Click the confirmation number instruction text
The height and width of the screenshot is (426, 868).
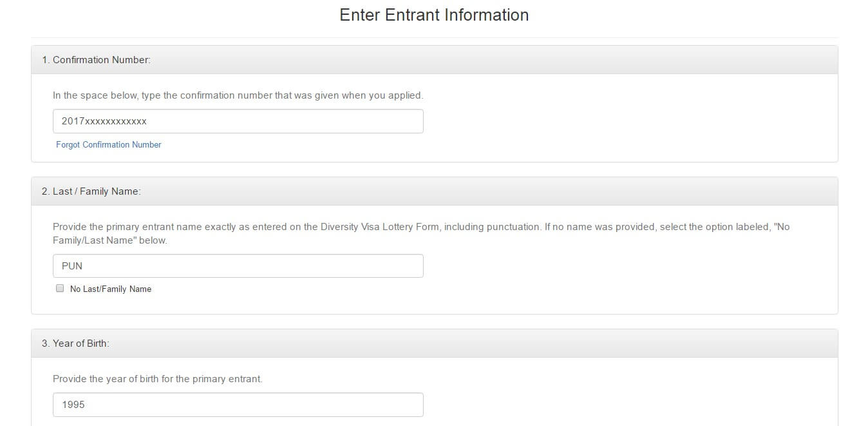pyautogui.click(x=238, y=95)
